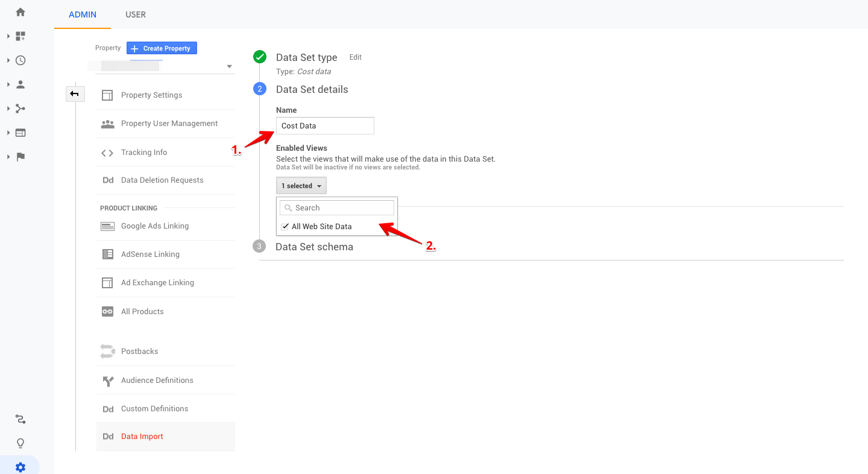Viewport: 868px width, 474px height.
Task: Open Behavior layout icon
Action: (20, 133)
